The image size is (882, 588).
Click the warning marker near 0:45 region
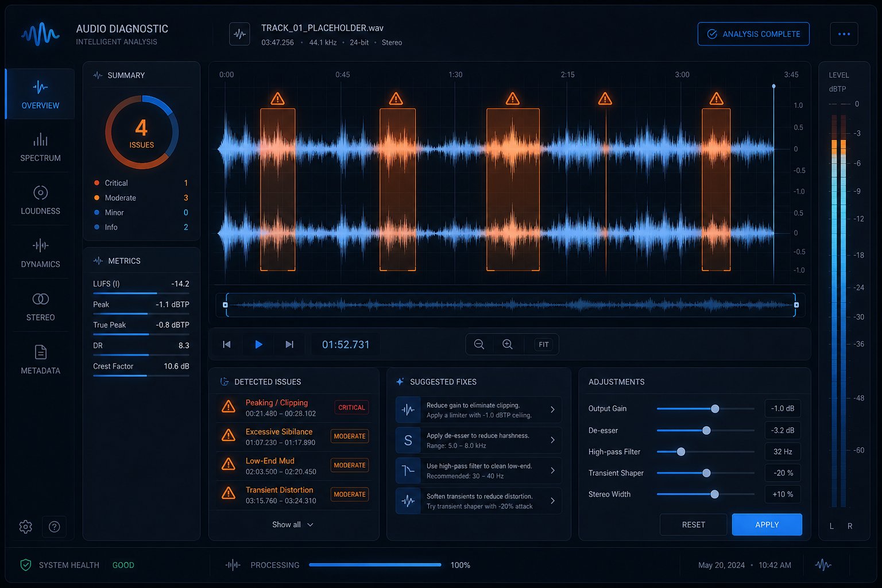click(x=396, y=99)
